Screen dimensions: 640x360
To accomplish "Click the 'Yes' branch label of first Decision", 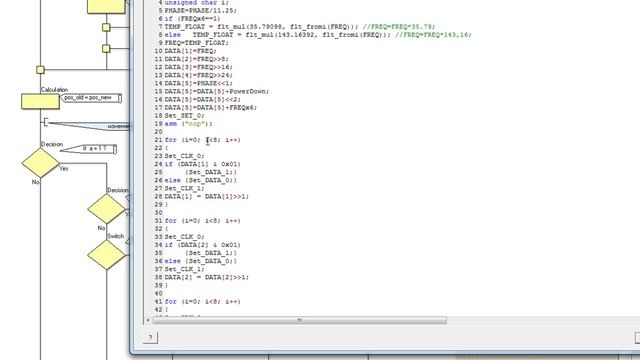I will pyautogui.click(x=64, y=169).
